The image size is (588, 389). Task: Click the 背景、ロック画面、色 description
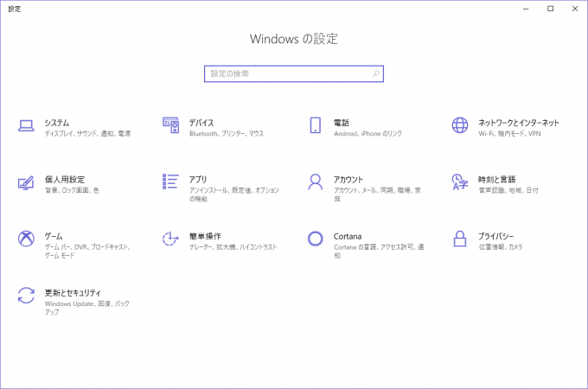(x=72, y=190)
